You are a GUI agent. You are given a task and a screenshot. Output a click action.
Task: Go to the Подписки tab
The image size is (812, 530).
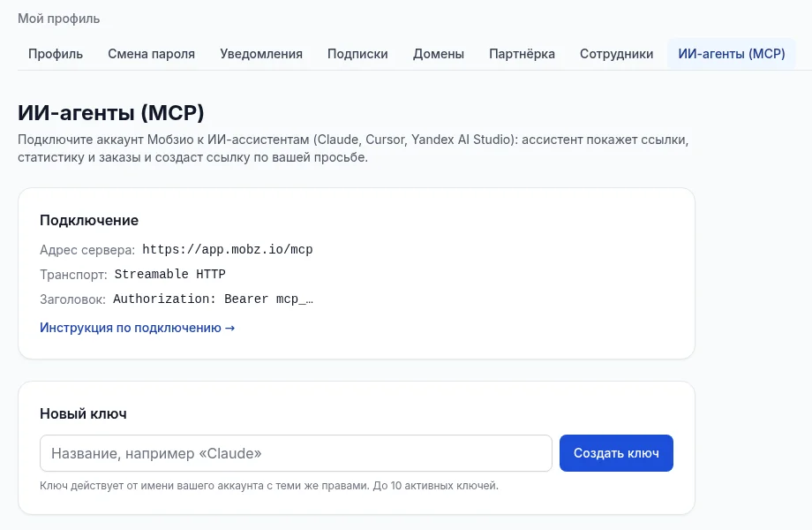[x=357, y=54]
